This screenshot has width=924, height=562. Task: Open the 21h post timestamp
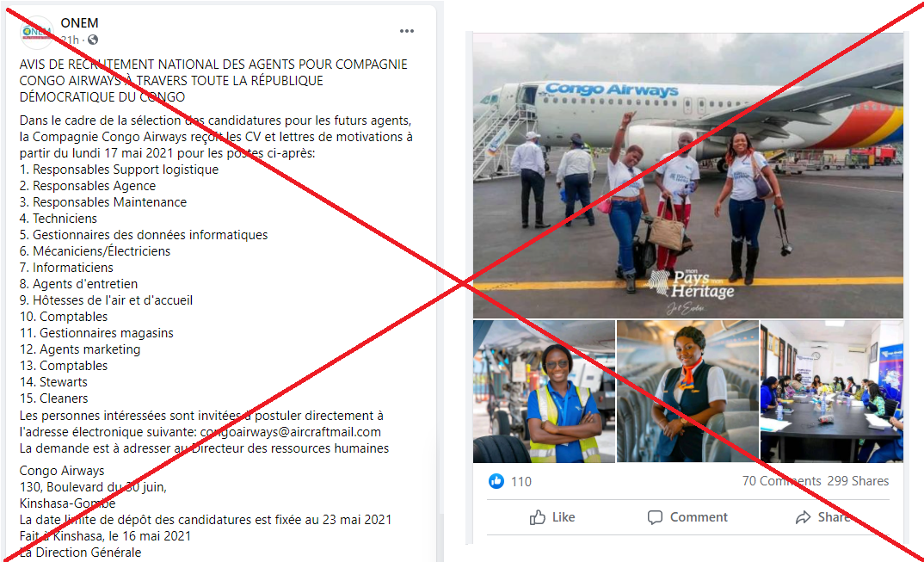click(x=71, y=40)
